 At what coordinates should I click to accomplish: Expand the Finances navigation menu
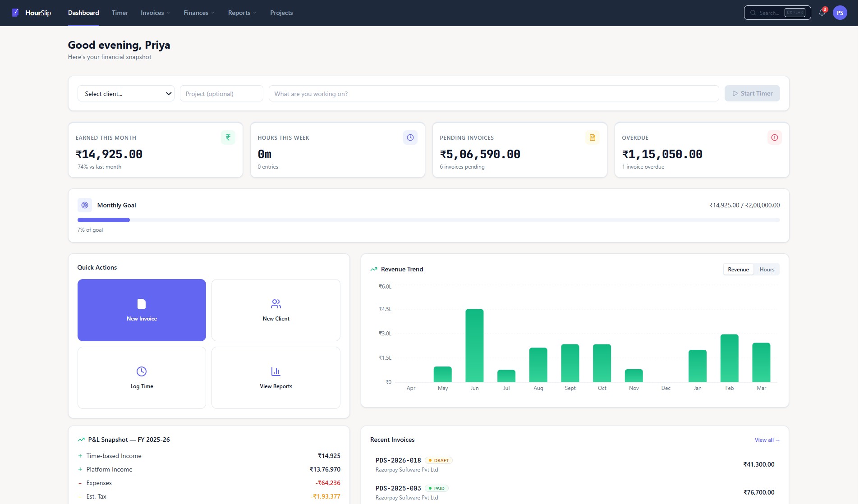tap(199, 13)
